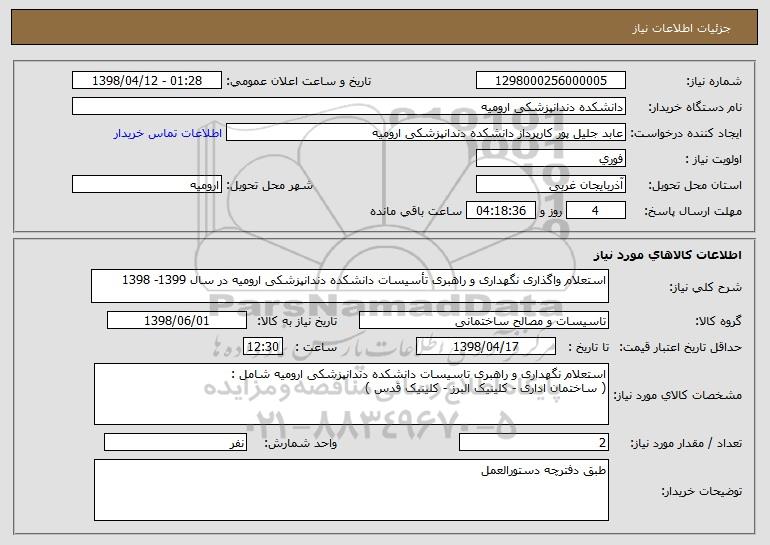Select the quantity field showing 2
The height and width of the screenshot is (545, 770).
pos(534,442)
